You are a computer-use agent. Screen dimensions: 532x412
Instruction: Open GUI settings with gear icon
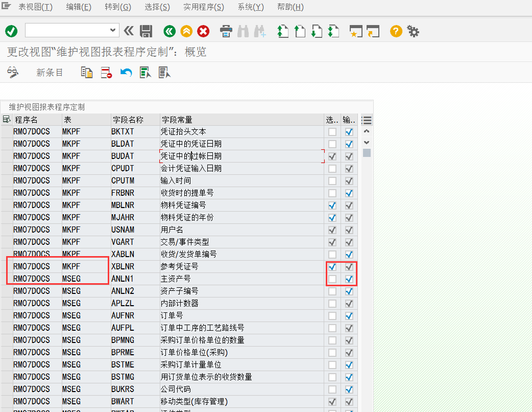tap(413, 31)
